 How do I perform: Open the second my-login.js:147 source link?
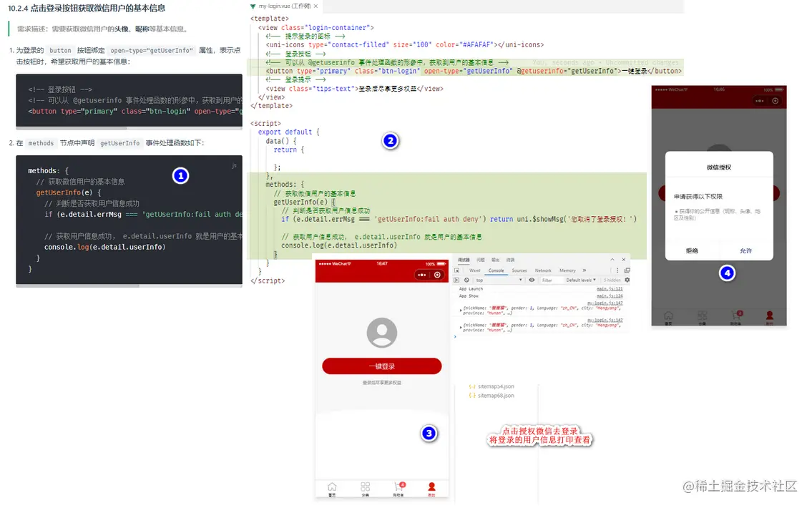pyautogui.click(x=605, y=320)
